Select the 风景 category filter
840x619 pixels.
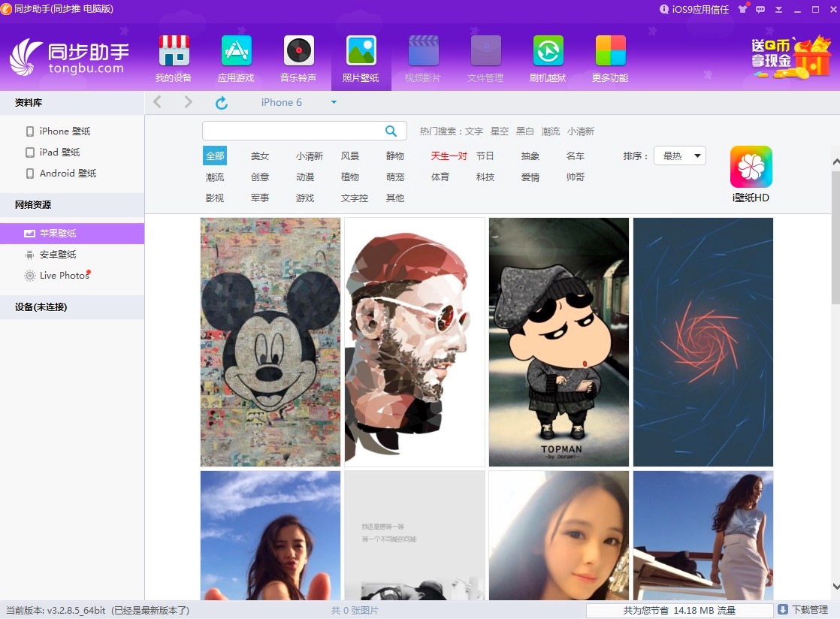tap(350, 156)
